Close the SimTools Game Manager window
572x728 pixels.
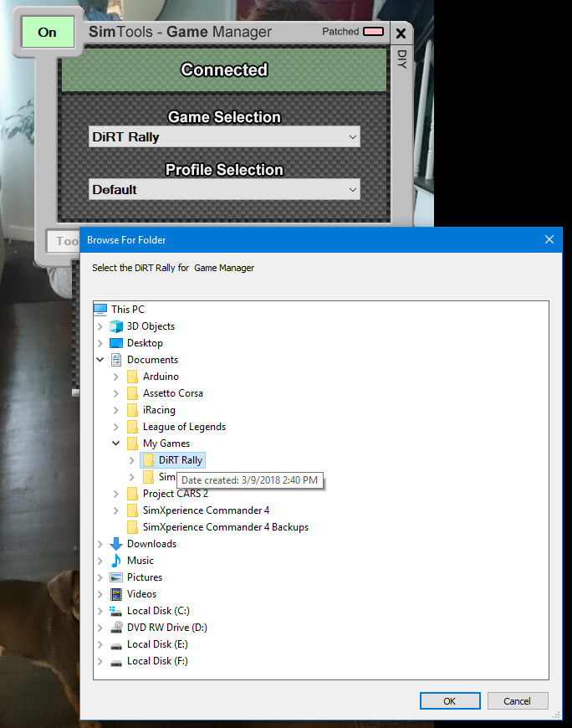pyautogui.click(x=401, y=33)
